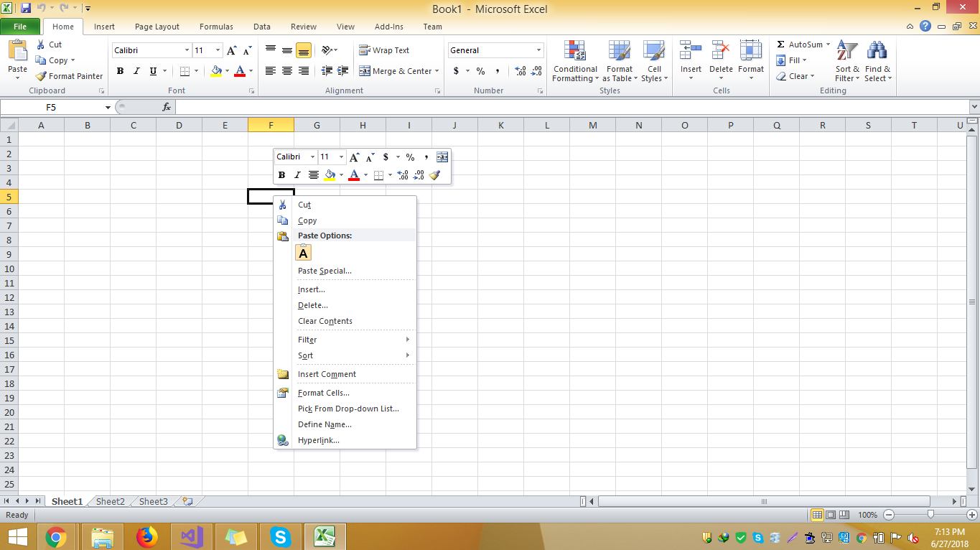
Task: Switch to the Page Layout tab
Action: tap(157, 27)
